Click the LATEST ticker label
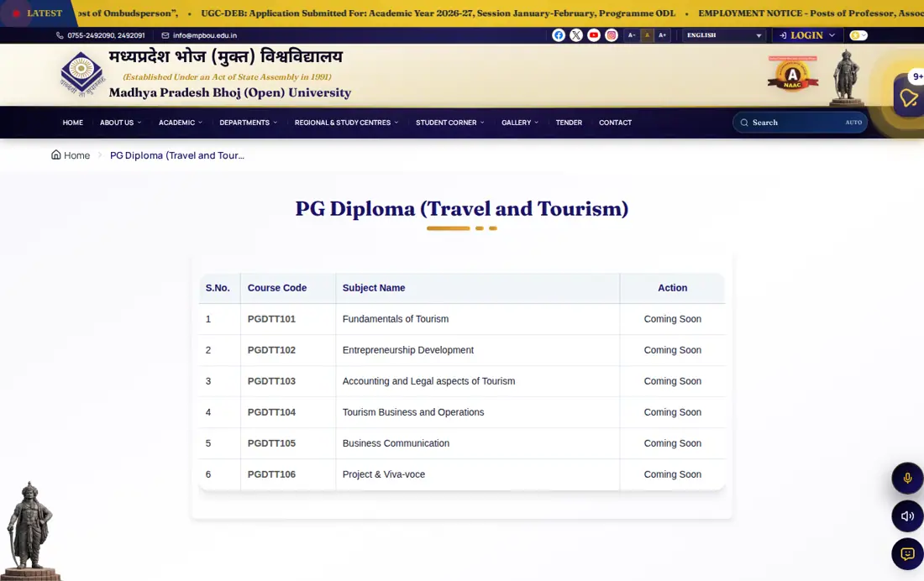 click(x=45, y=13)
